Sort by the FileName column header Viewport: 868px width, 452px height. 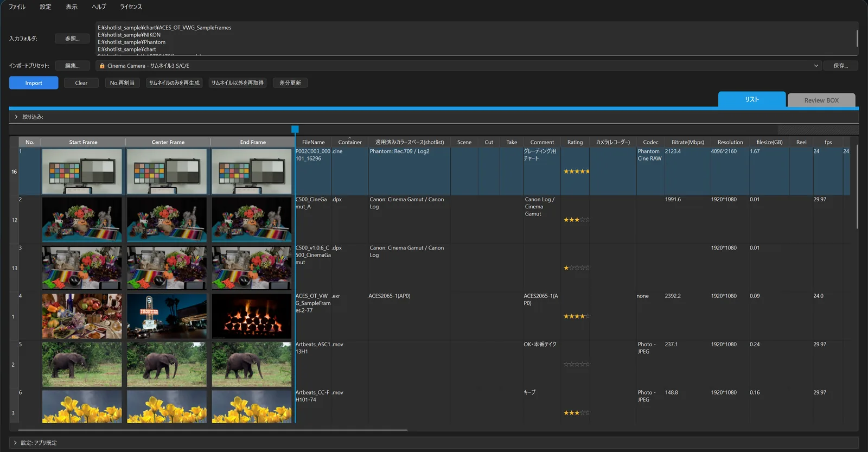coord(314,142)
